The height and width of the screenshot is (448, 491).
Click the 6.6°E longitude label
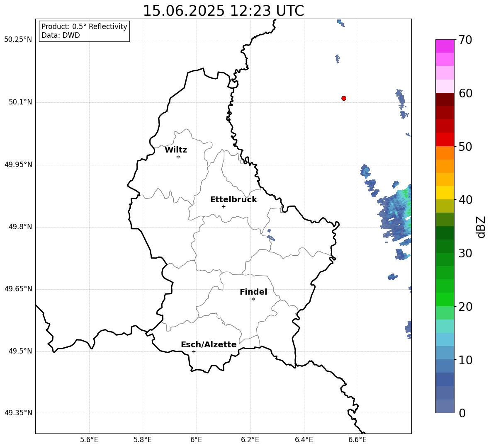pos(357,440)
